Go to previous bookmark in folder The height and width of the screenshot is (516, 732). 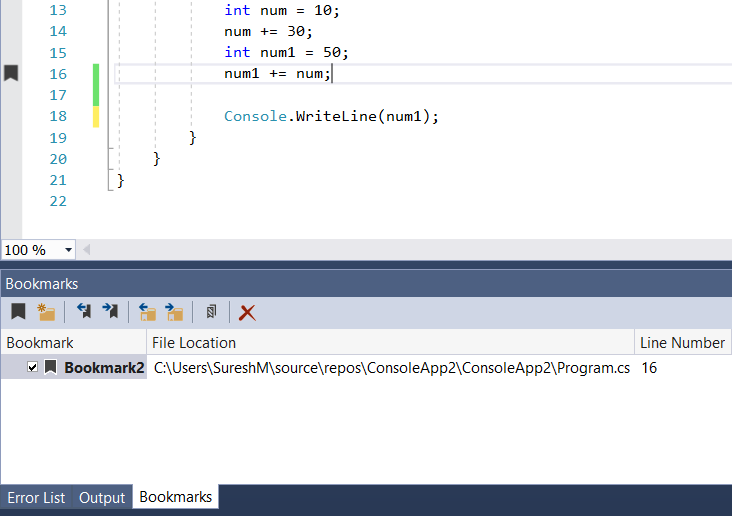(x=148, y=312)
